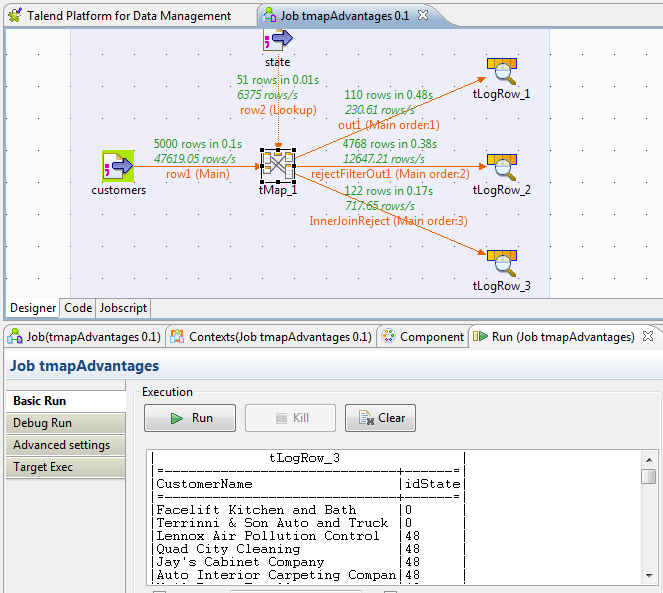
Task: Click the Clear button
Action: [380, 418]
